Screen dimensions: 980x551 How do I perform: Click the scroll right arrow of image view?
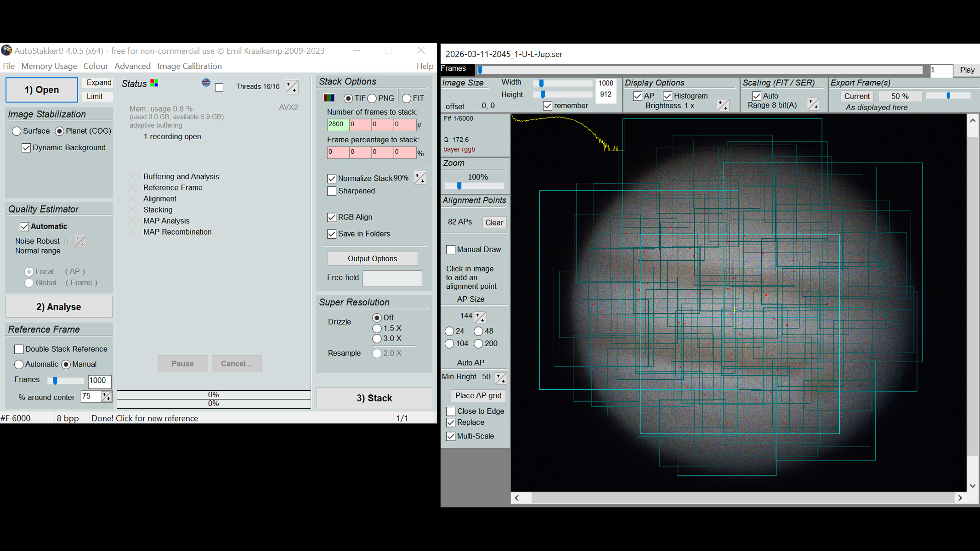point(960,498)
